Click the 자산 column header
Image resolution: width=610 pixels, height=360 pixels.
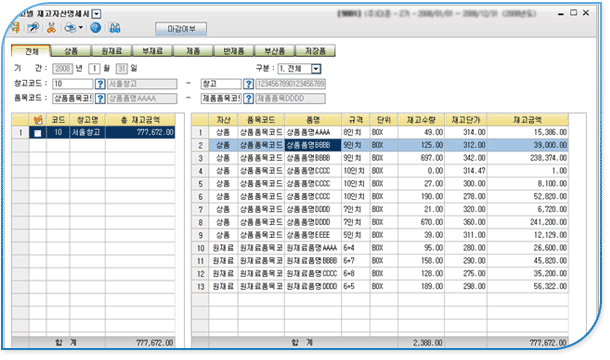click(x=223, y=120)
